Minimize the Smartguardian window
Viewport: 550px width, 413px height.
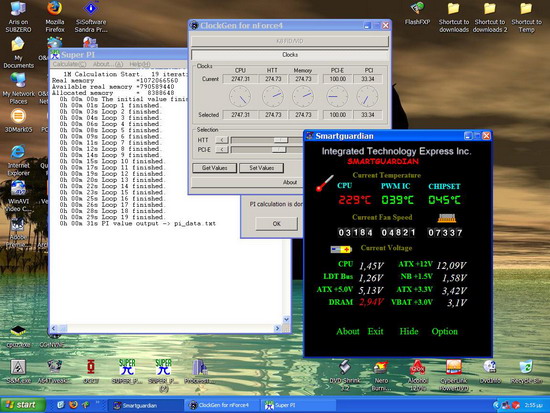pos(468,136)
